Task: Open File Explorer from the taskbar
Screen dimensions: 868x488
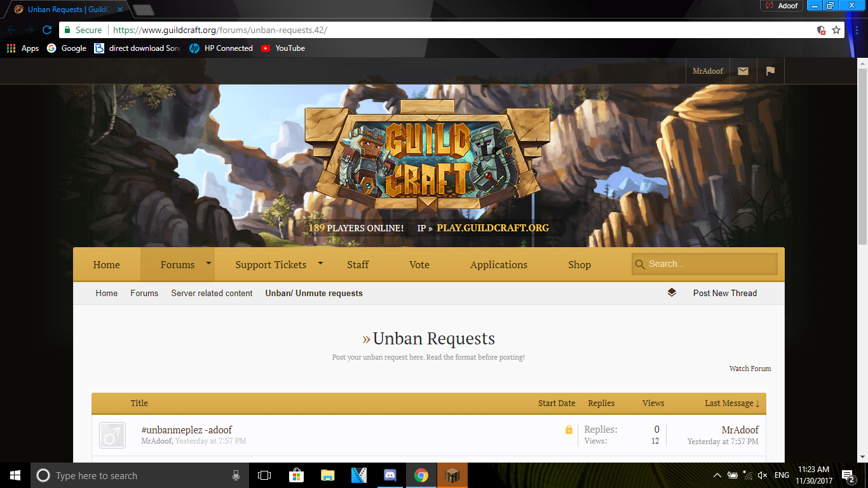Action: point(327,475)
